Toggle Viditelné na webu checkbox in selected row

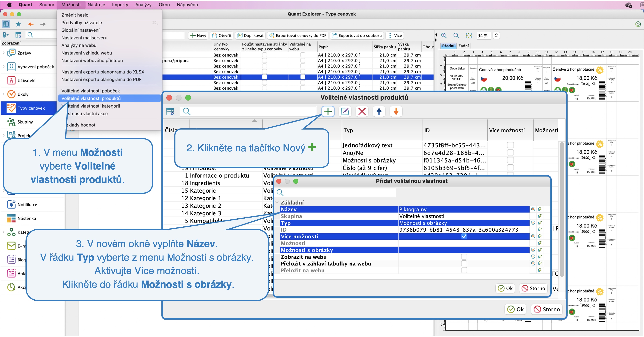303,77
